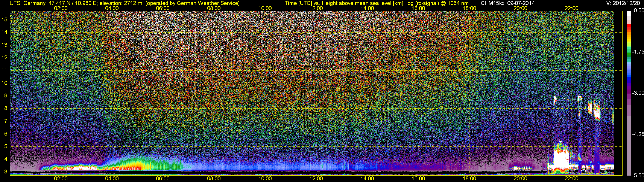The width and height of the screenshot is (644, 182).
Task: Click the height axis label '11.'
Action: [x=5, y=70]
